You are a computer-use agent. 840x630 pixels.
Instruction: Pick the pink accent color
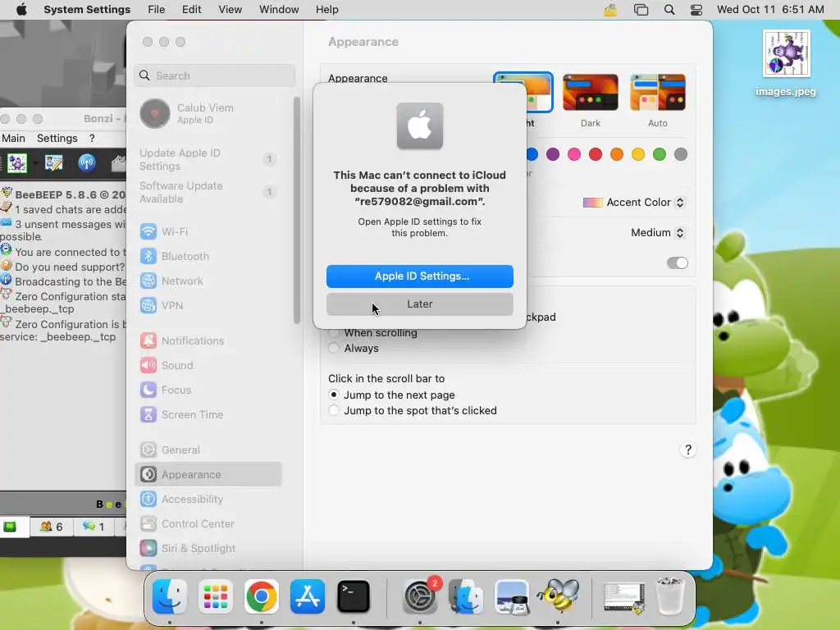pos(574,155)
